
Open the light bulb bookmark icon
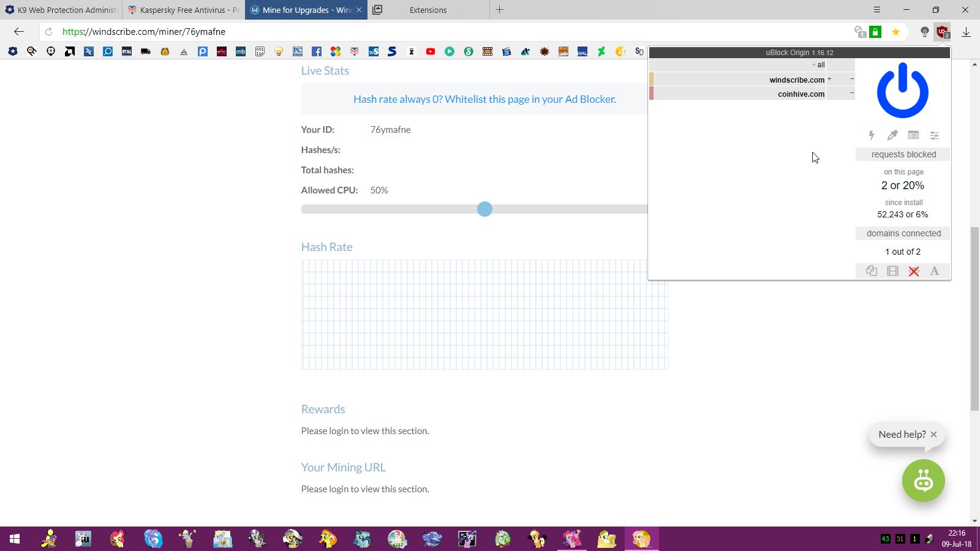[x=279, y=51]
